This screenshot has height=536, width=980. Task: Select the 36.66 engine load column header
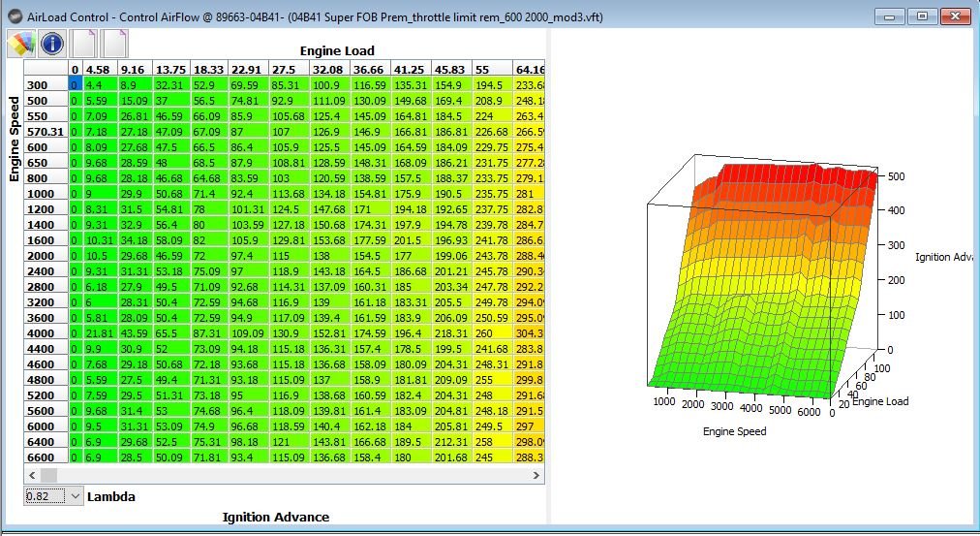coord(371,69)
